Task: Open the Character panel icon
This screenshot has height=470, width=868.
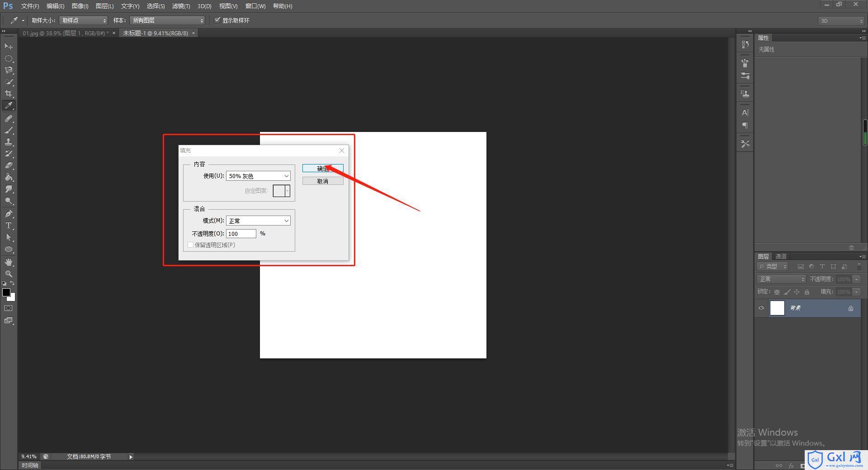Action: (x=745, y=113)
